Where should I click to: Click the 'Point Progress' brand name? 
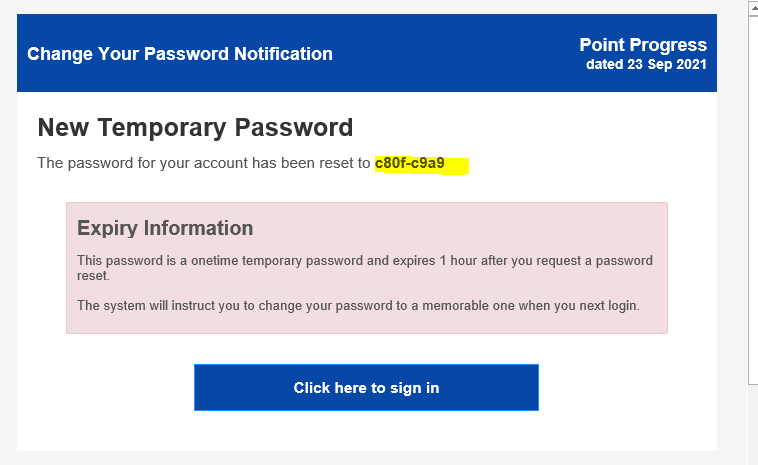click(x=643, y=44)
